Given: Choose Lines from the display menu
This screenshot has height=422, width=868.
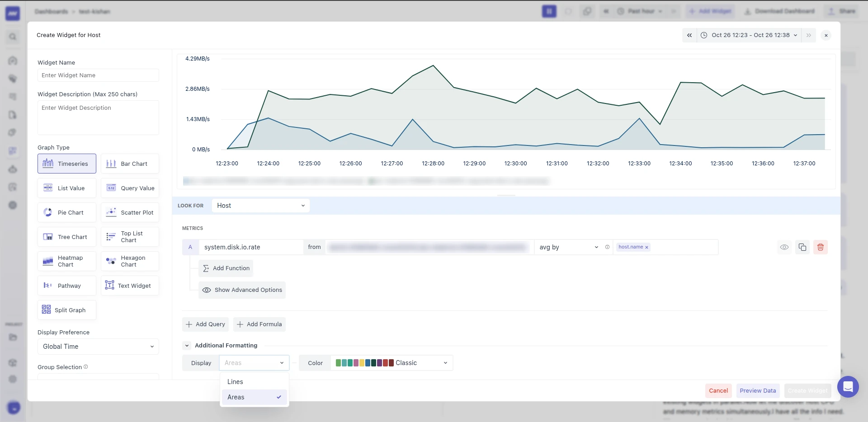Looking at the screenshot, I should pos(255,382).
